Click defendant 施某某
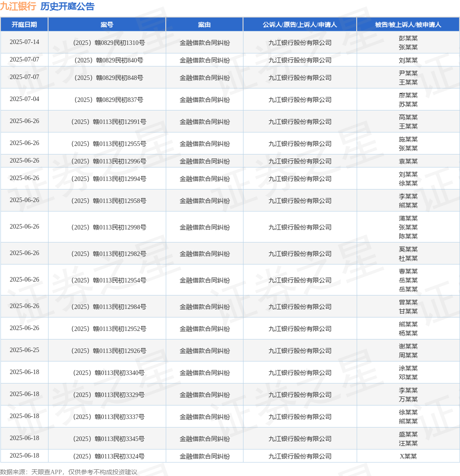The width and height of the screenshot is (460, 476). click(x=408, y=139)
